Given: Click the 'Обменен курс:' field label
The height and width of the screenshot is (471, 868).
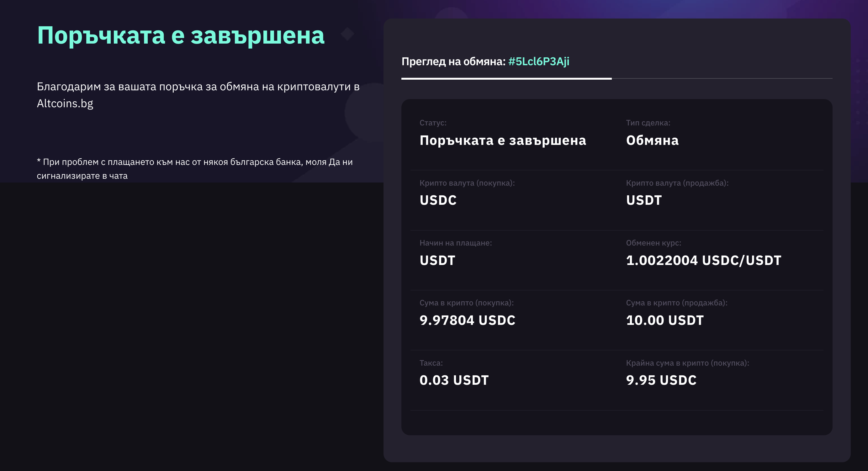Looking at the screenshot, I should [x=654, y=243].
